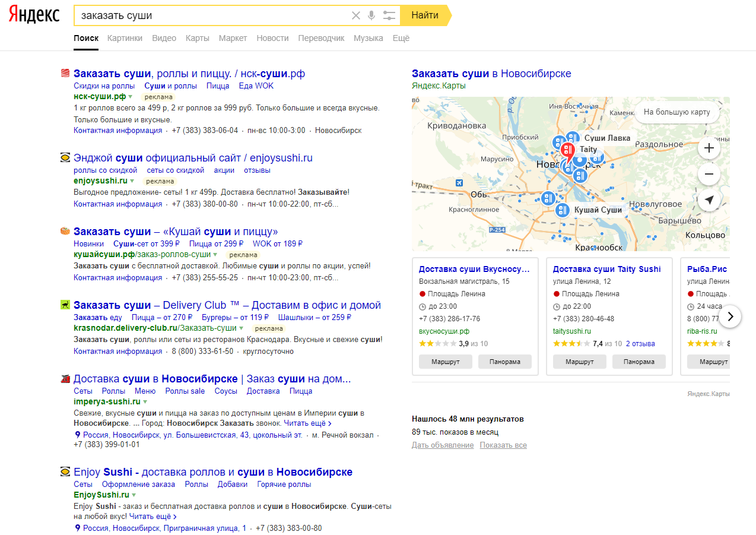Open dropdown arrow next to нск-суши.рф

(x=131, y=96)
